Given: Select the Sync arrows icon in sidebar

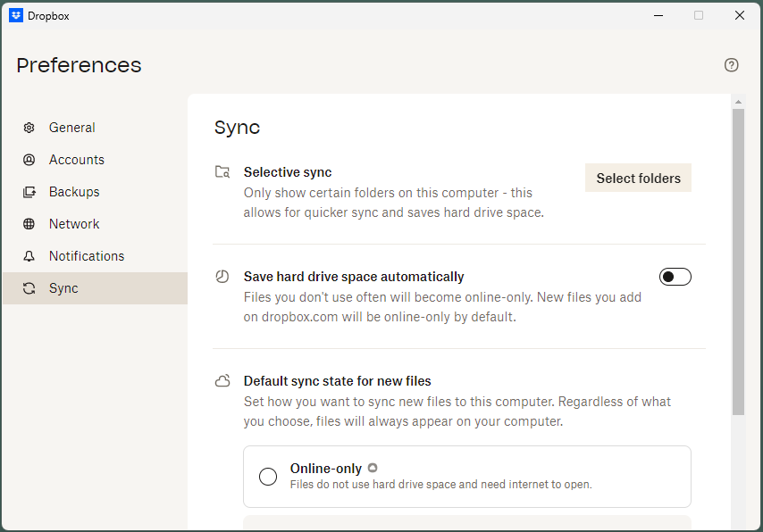Looking at the screenshot, I should (x=29, y=288).
